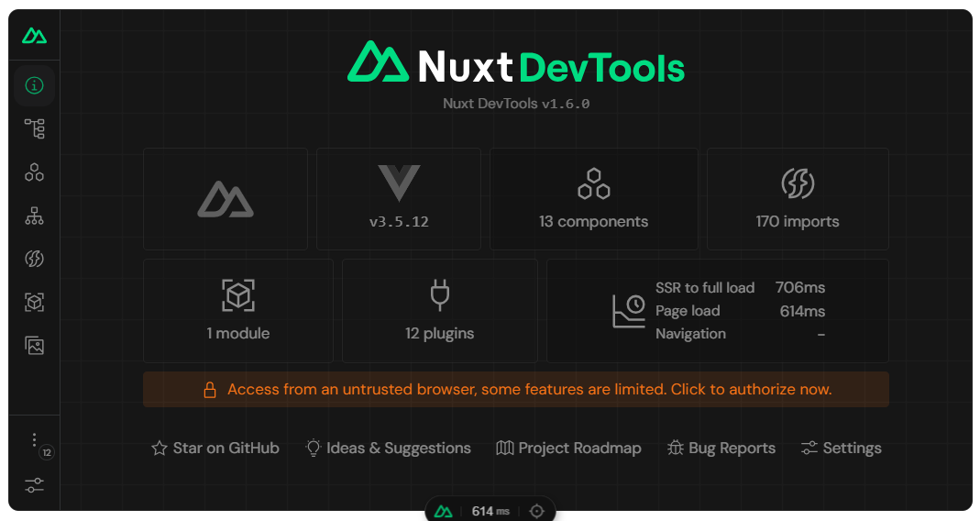Open the 12 plugins card

tap(440, 311)
